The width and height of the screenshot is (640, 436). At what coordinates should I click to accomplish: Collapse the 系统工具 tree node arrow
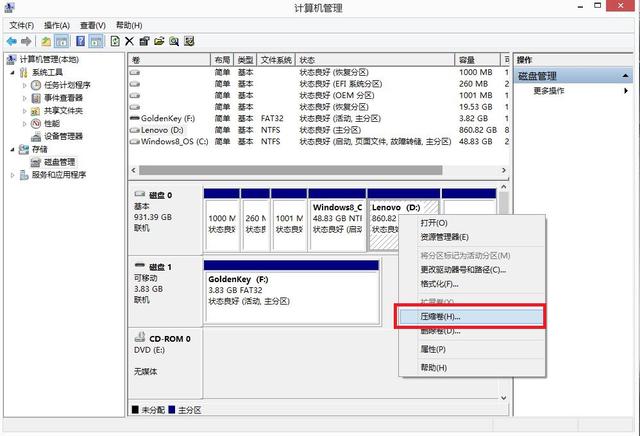pyautogui.click(x=13, y=73)
